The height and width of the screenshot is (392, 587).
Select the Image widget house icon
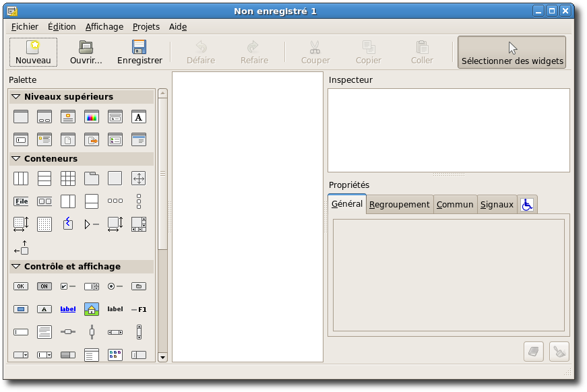pyautogui.click(x=92, y=309)
